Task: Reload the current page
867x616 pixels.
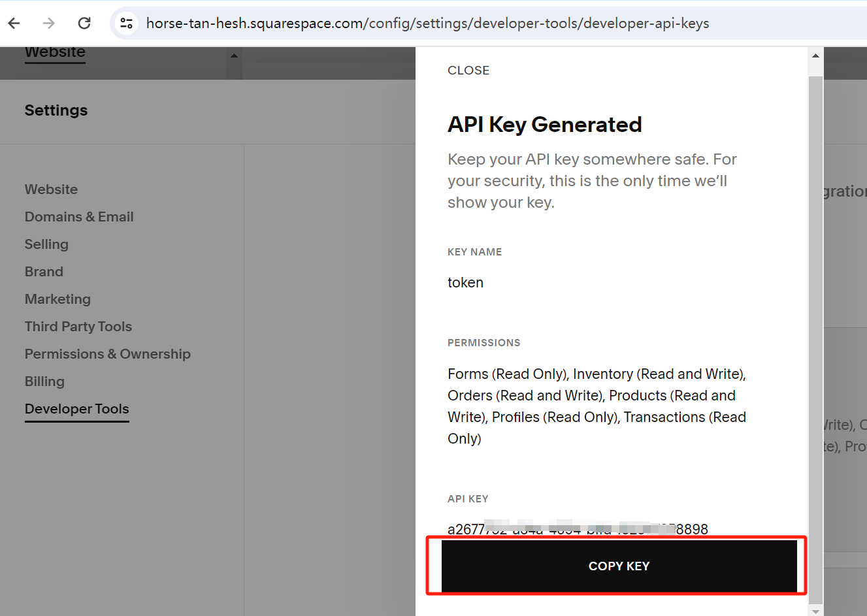Action: 84,23
